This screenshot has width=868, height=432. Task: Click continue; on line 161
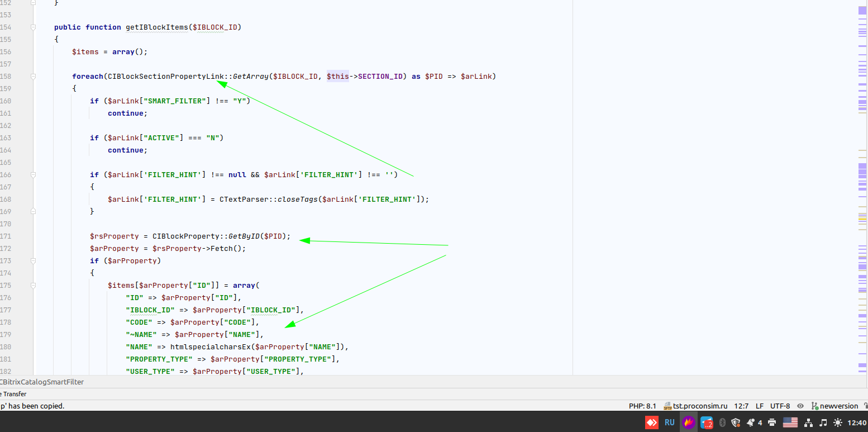tap(128, 113)
